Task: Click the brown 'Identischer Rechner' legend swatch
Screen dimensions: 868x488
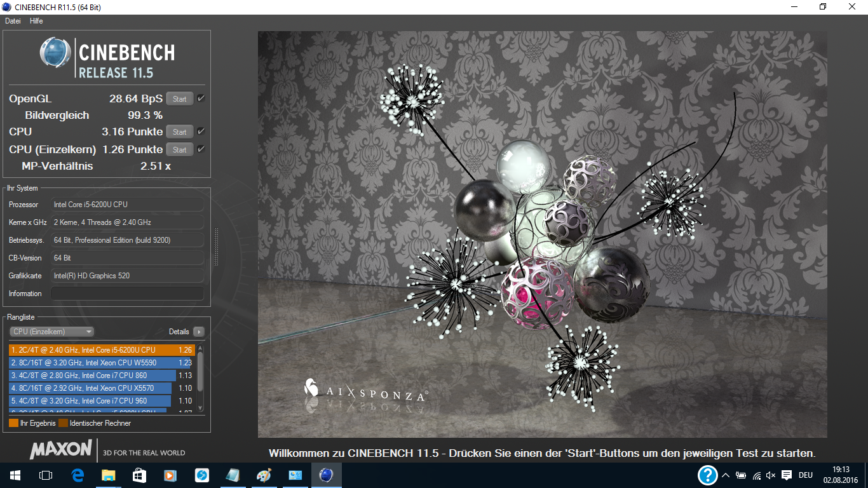Action: [x=63, y=423]
